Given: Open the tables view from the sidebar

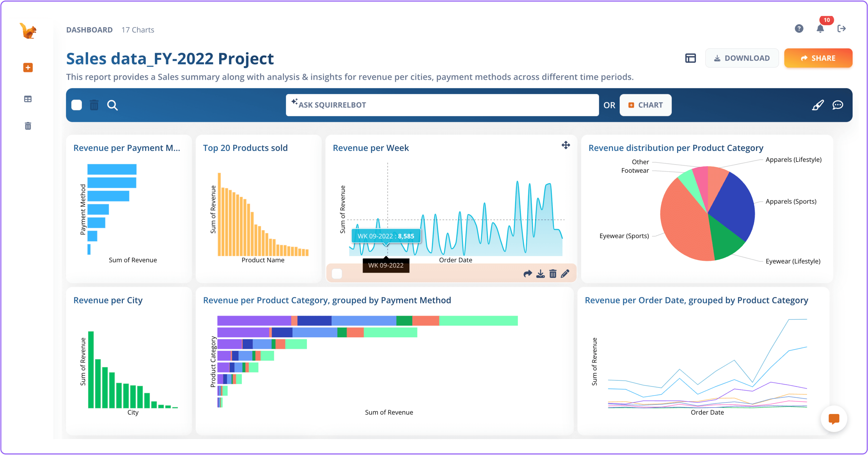Looking at the screenshot, I should [27, 99].
